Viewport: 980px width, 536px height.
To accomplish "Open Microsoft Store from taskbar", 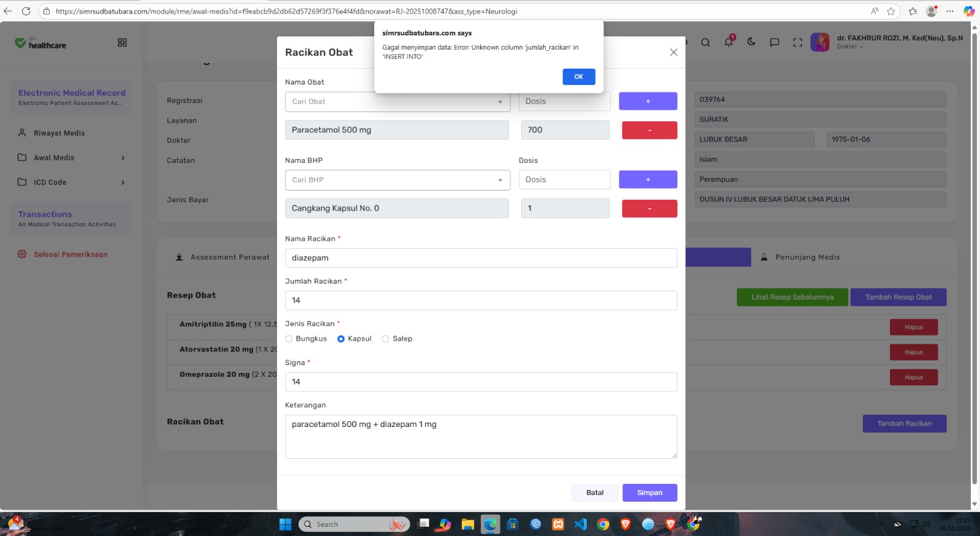I will coord(513,524).
